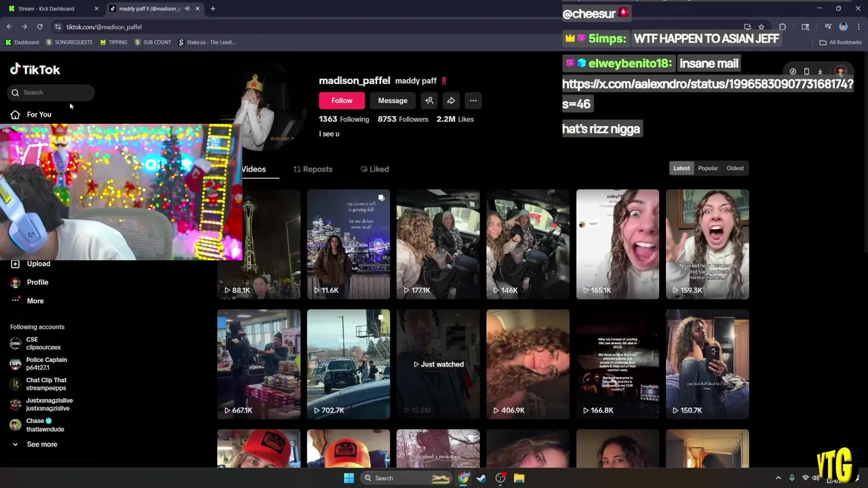The image size is (868, 488).
Task: Open the SONGREQUESTS bookmark
Action: [69, 42]
